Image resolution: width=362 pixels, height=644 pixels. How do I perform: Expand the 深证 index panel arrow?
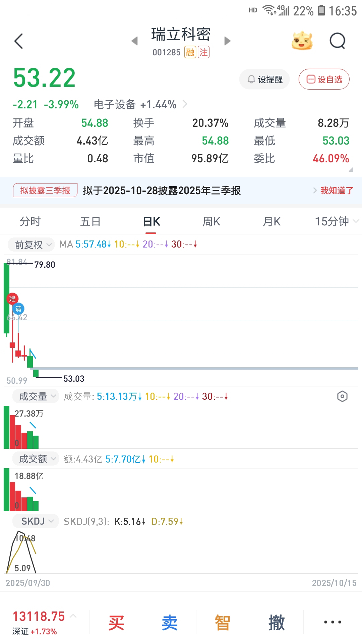click(73, 616)
